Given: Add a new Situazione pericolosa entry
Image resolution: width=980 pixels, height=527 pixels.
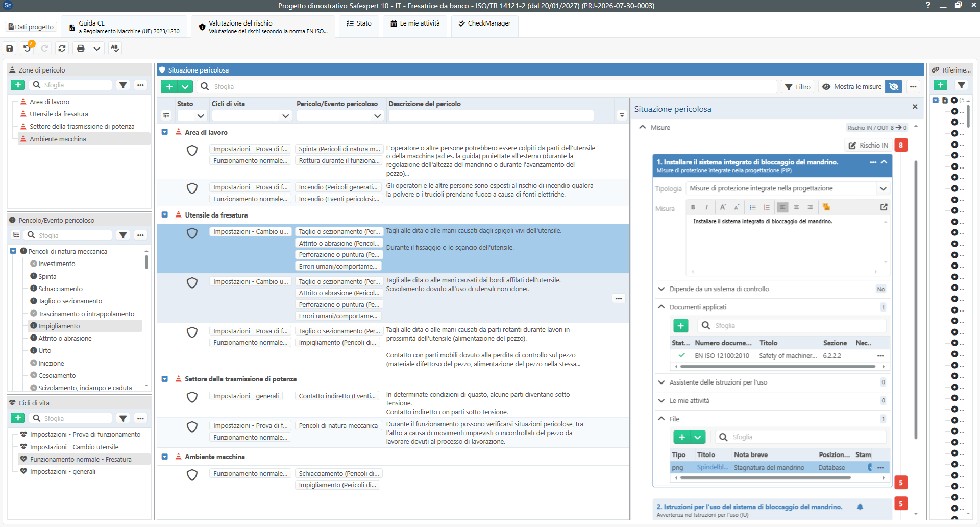Looking at the screenshot, I should pos(169,86).
